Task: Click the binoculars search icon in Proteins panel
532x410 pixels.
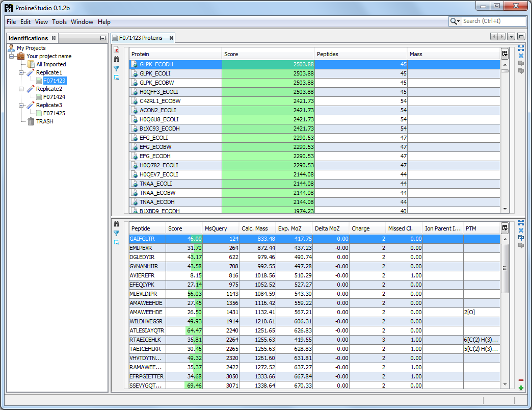Action: coord(116,59)
